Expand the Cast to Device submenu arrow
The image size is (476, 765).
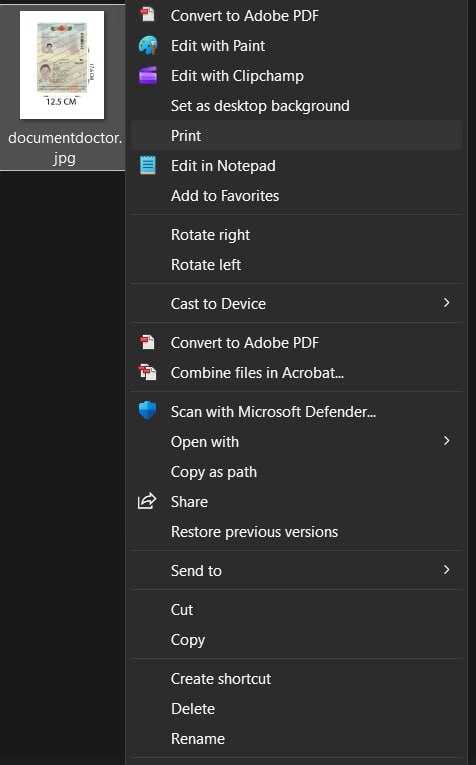pos(446,303)
